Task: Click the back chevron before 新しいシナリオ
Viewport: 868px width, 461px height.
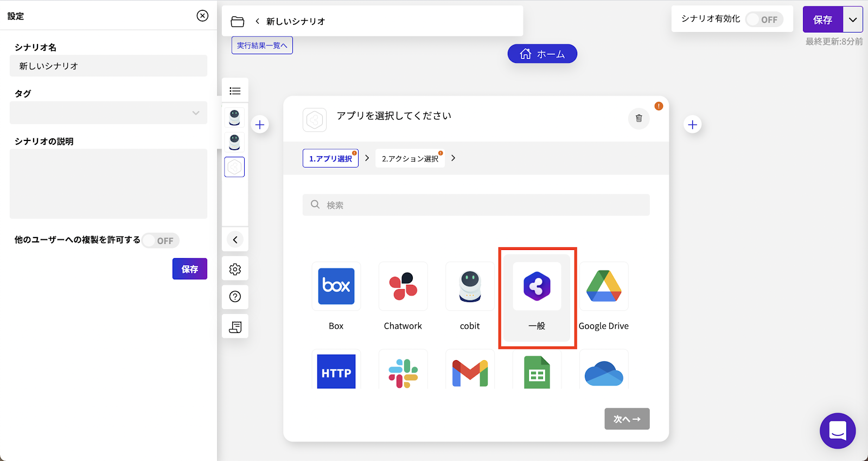Action: point(257,21)
